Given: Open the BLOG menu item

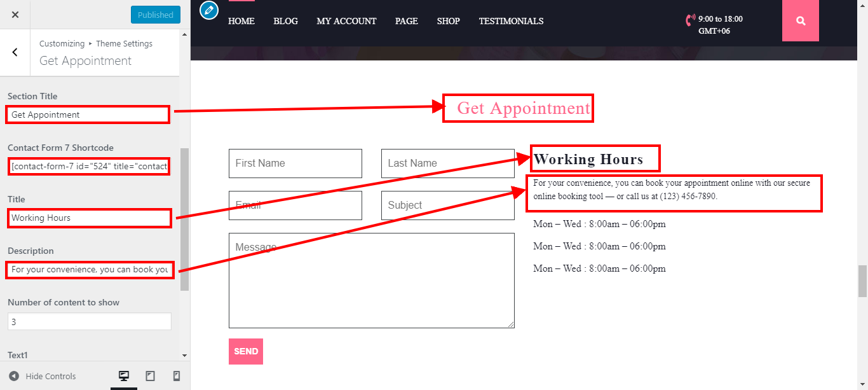Looking at the screenshot, I should (x=285, y=21).
